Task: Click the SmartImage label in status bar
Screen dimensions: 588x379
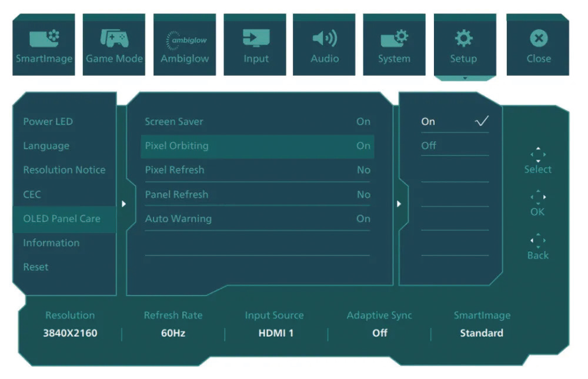Action: (482, 315)
